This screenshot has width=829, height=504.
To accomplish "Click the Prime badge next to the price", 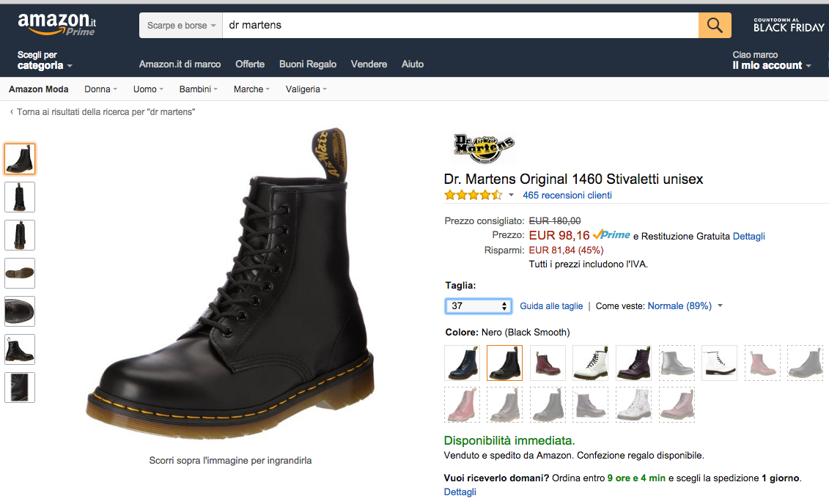I will (x=612, y=234).
